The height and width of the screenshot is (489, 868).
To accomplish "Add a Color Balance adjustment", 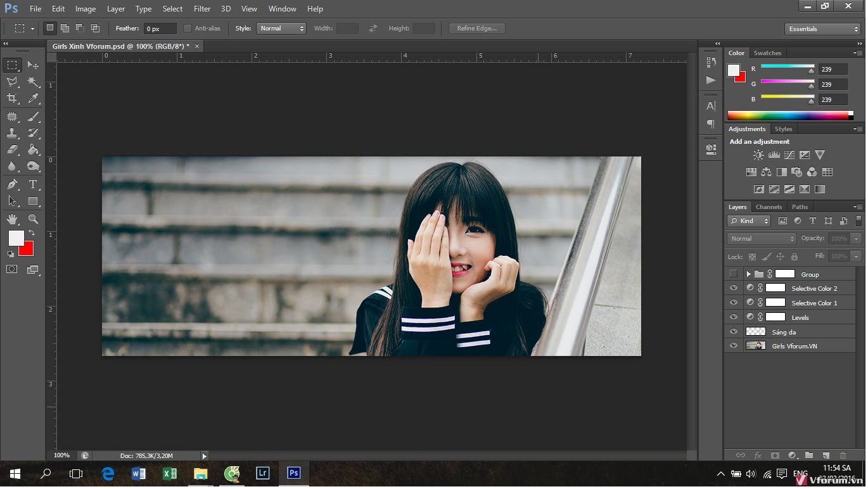I will point(767,172).
